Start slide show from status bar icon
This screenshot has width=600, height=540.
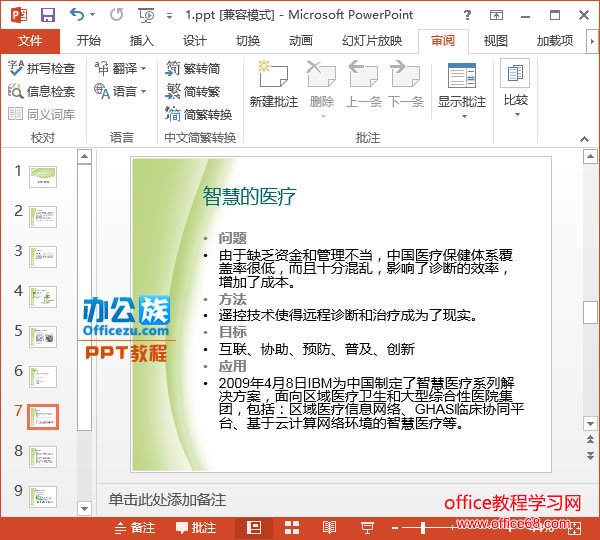(x=367, y=527)
